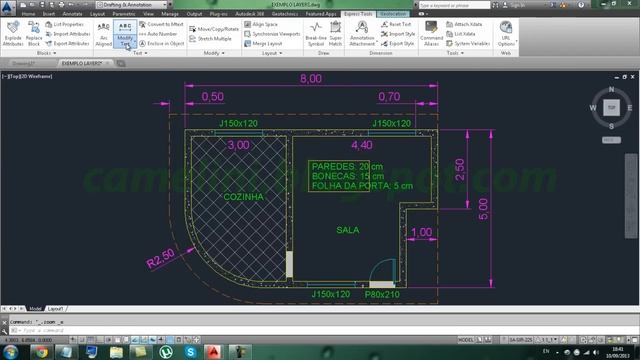The height and width of the screenshot is (360, 640).
Task: Click the Print icon in quick access toolbar
Action: click(x=61, y=5)
